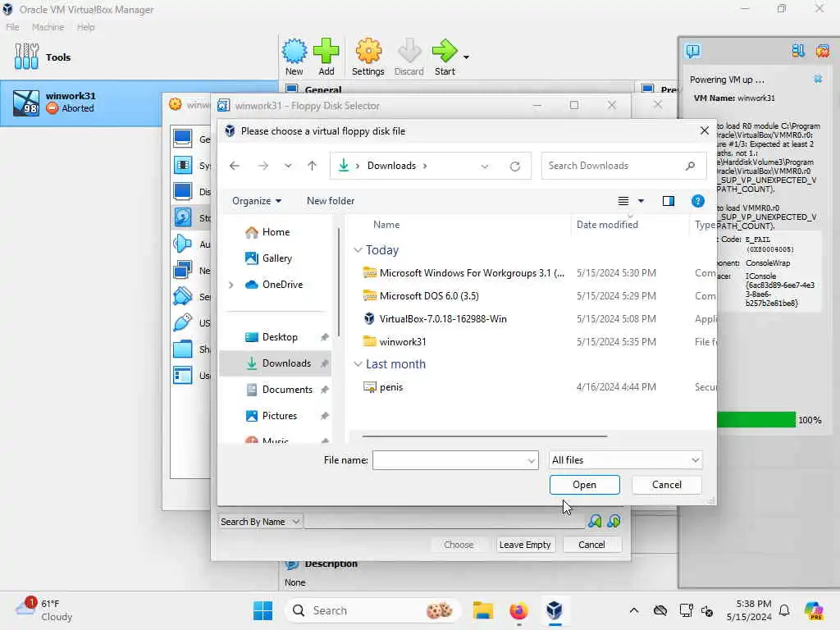840x630 pixels.
Task: Click the Add VM toolbar icon
Action: (x=326, y=57)
